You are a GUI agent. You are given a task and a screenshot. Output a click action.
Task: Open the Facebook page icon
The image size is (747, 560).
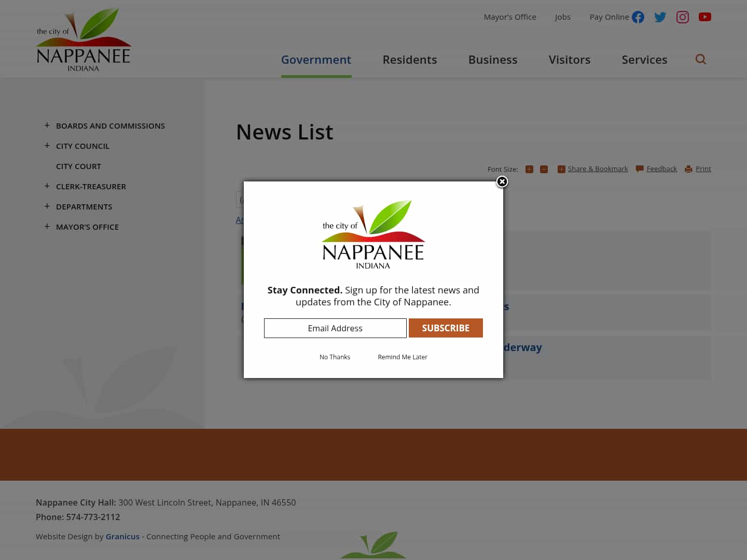[x=638, y=17]
